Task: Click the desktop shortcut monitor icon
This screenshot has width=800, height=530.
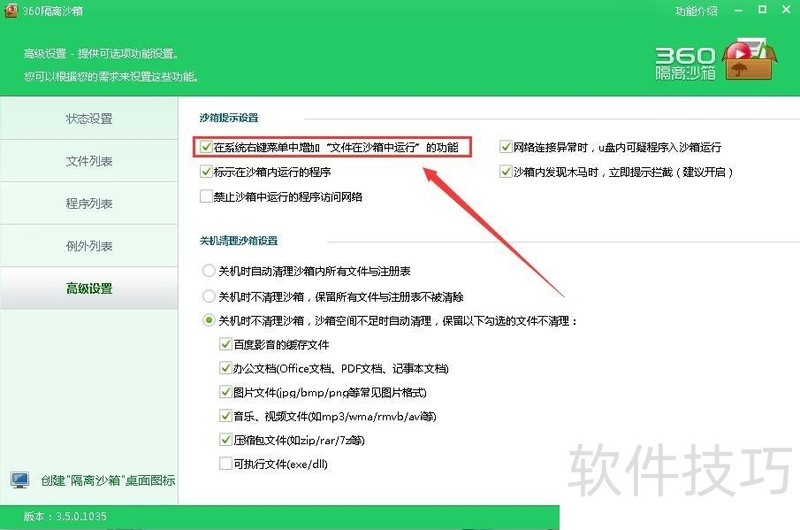Action: (x=19, y=481)
